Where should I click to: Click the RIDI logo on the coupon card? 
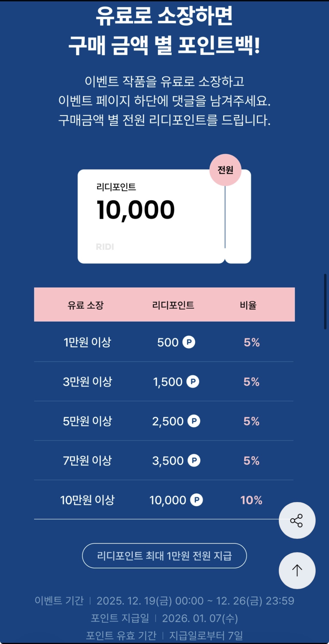tap(105, 247)
